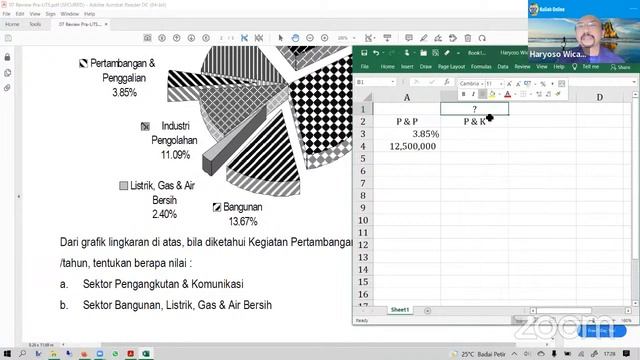The height and width of the screenshot is (360, 640).
Task: Open the Windows Start menu
Action: tap(7, 353)
